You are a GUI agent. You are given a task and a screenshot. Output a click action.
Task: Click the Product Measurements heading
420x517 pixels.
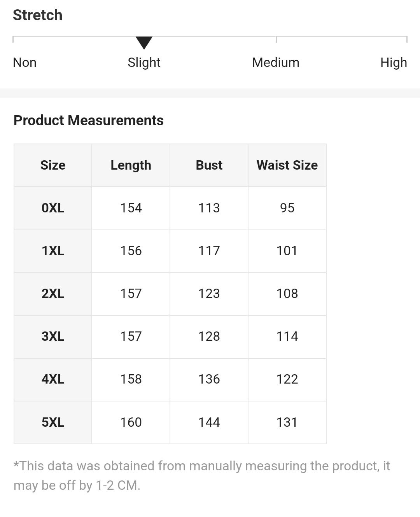tap(88, 121)
